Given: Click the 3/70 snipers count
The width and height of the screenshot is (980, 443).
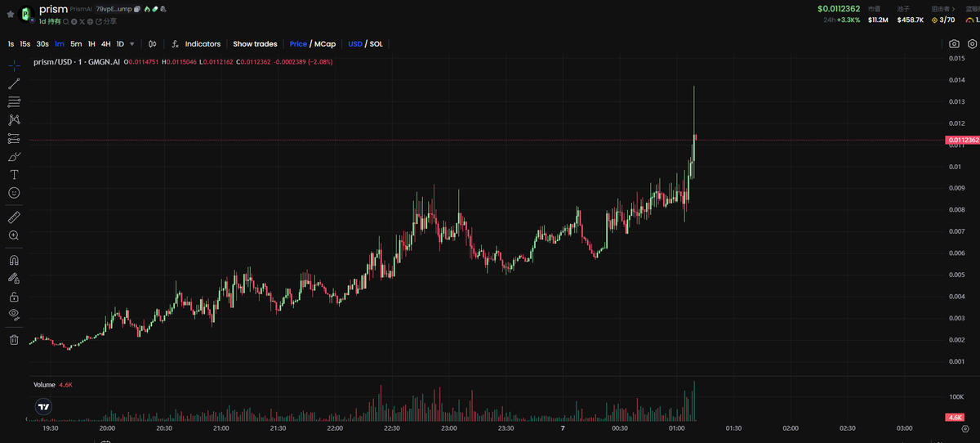Looking at the screenshot, I should pyautogui.click(x=947, y=20).
